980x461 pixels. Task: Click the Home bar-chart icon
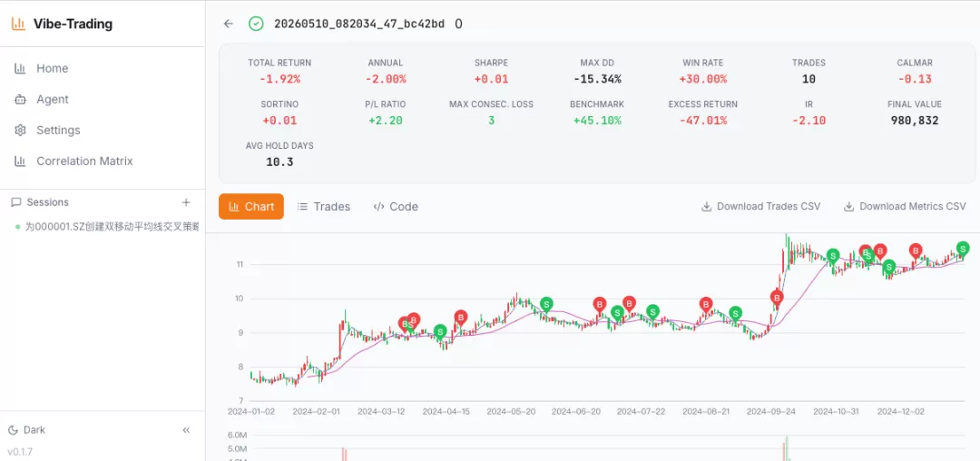(x=20, y=68)
